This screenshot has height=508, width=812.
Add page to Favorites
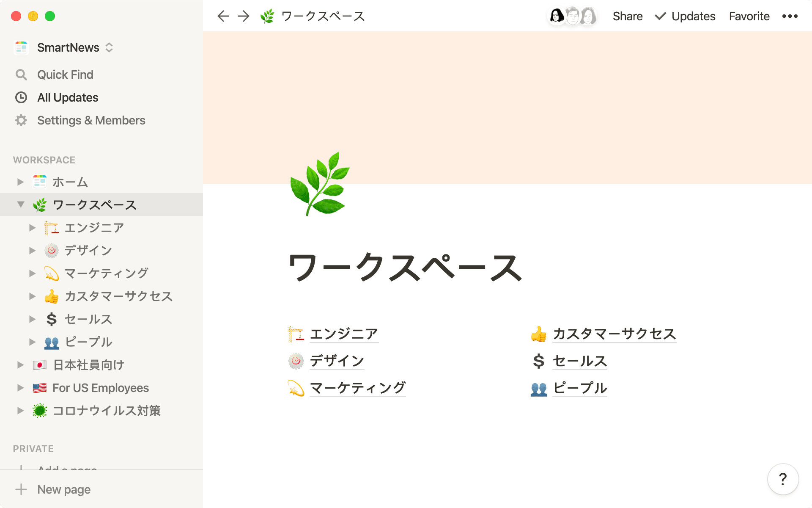(x=749, y=16)
